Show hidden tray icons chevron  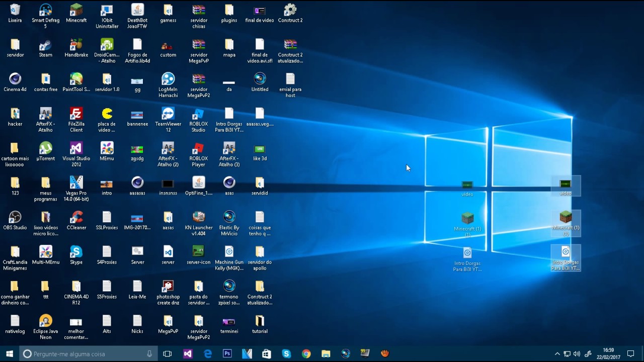point(557,354)
